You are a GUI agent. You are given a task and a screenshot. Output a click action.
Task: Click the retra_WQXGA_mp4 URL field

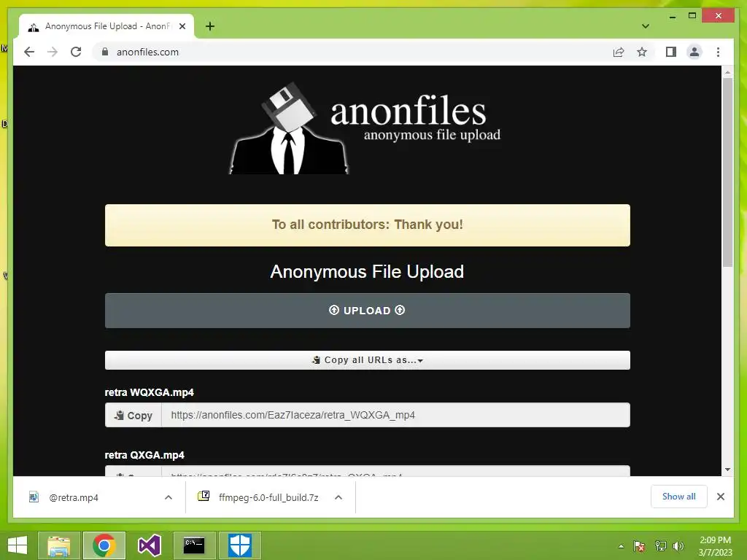395,415
